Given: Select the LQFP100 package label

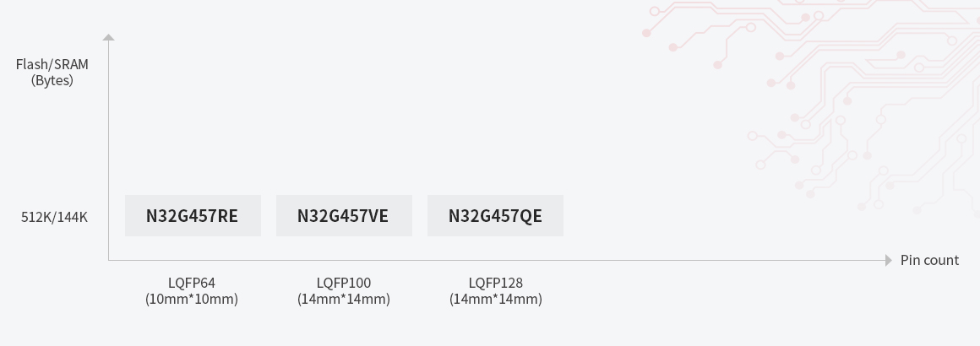Looking at the screenshot, I should 344,283.
